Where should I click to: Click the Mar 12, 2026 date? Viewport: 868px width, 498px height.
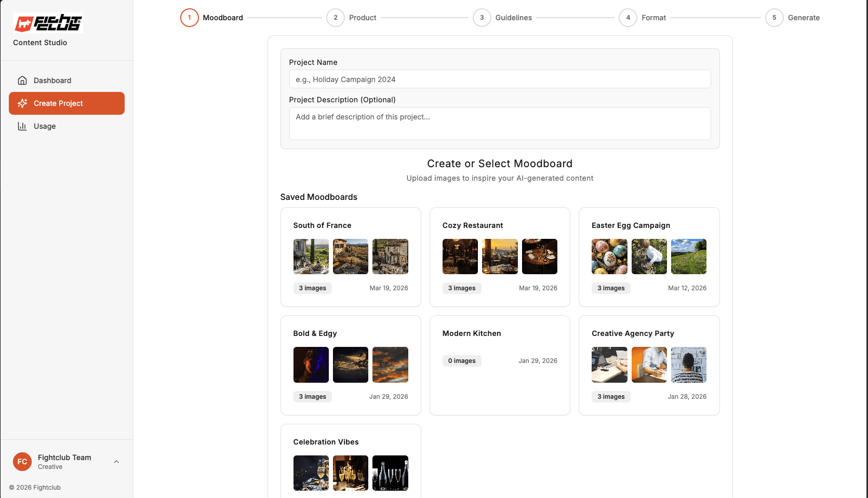coord(687,288)
